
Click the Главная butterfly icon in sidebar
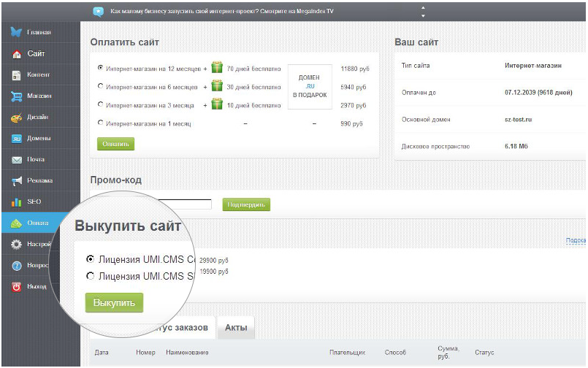(16, 32)
